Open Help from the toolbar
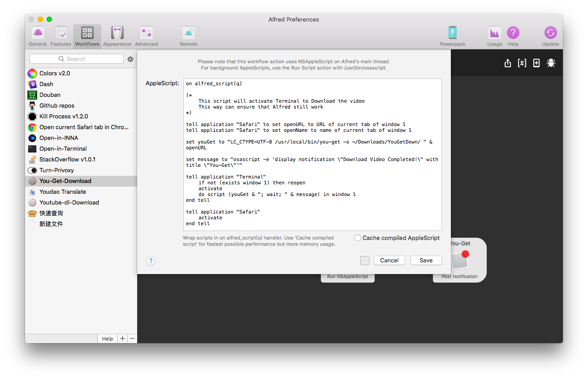Image resolution: width=588 pixels, height=379 pixels. [x=513, y=36]
